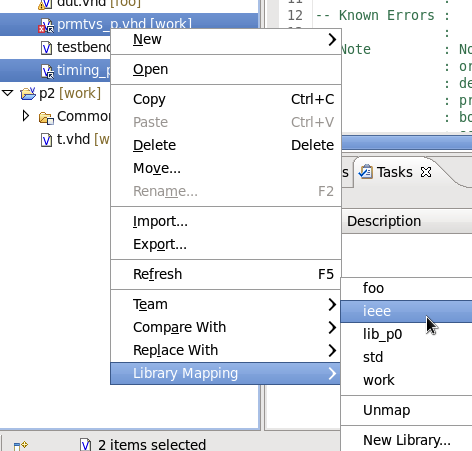This screenshot has width=472, height=451.
Task: Select the p2 [work] project folder
Action: point(70,93)
